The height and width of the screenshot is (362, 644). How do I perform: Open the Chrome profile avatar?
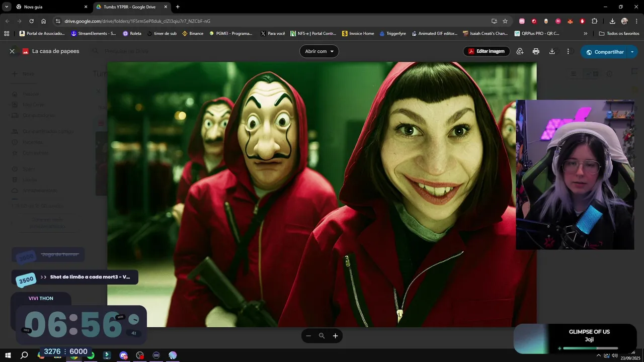coord(624,21)
